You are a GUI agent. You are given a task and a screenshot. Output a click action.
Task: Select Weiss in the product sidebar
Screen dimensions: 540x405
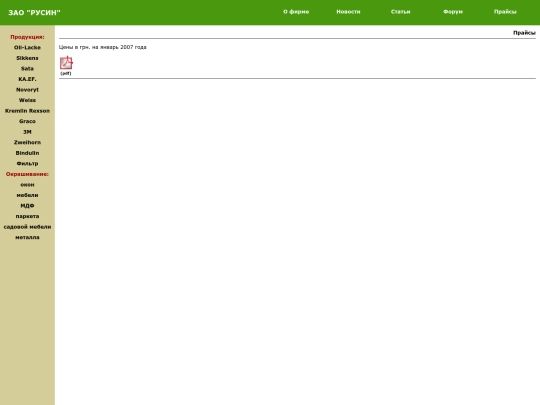27,100
